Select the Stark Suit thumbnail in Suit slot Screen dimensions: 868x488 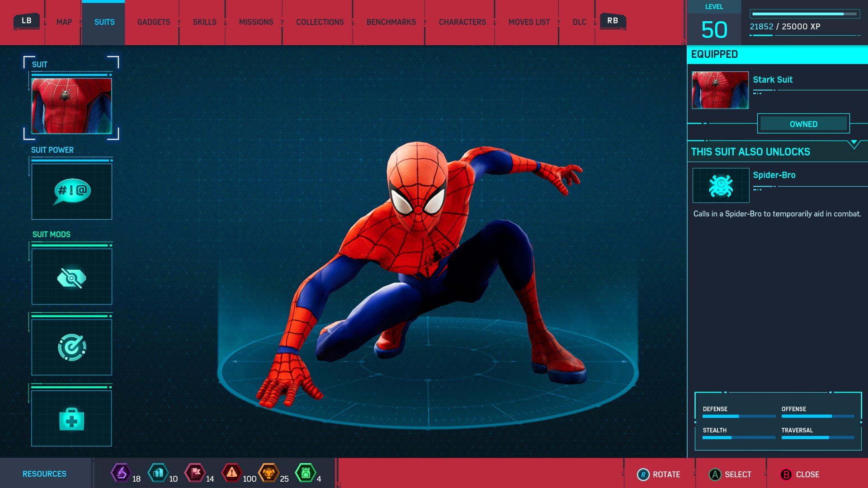72,106
